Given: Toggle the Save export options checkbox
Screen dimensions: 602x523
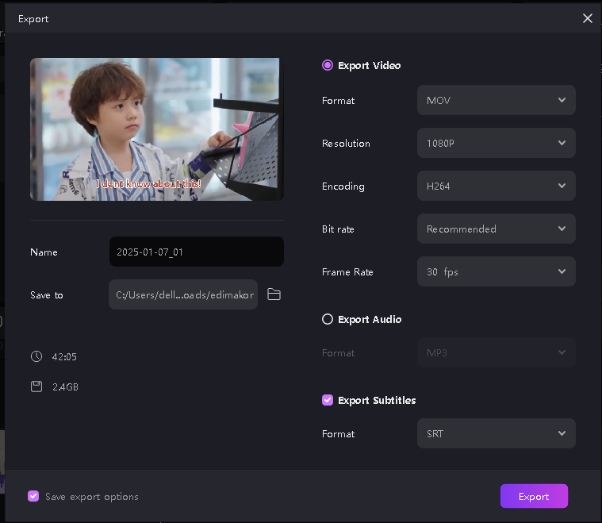Looking at the screenshot, I should coord(34,496).
